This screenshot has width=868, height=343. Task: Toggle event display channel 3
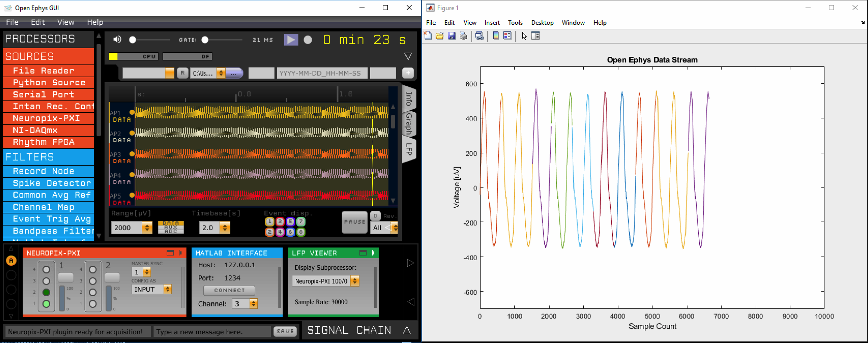click(280, 221)
